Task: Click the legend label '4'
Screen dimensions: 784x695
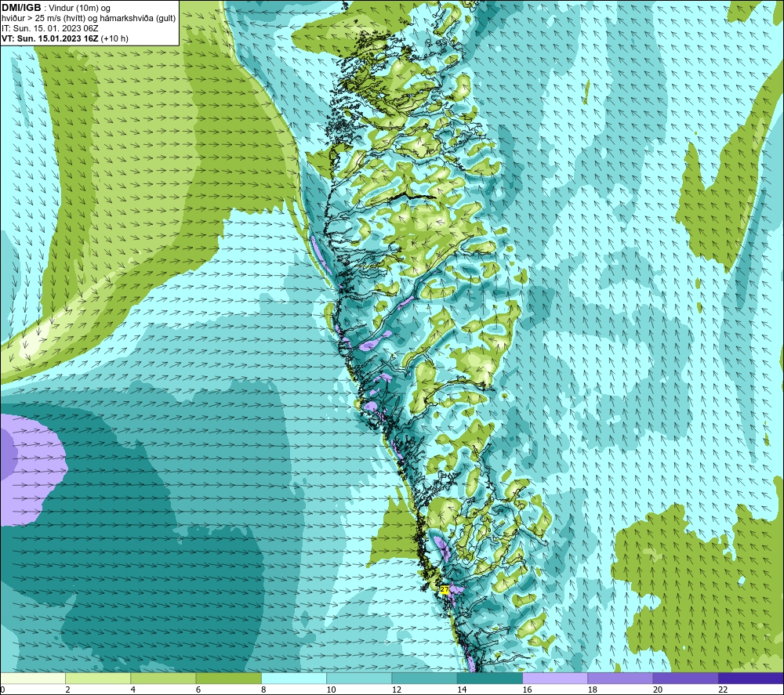Action: point(133,690)
